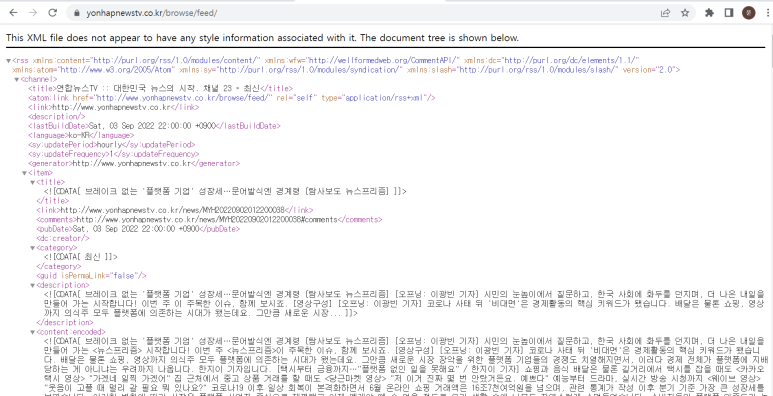Click the channel link http://www.yonhapnewstv.co.kr
The height and width of the screenshot is (396, 773).
point(111,108)
